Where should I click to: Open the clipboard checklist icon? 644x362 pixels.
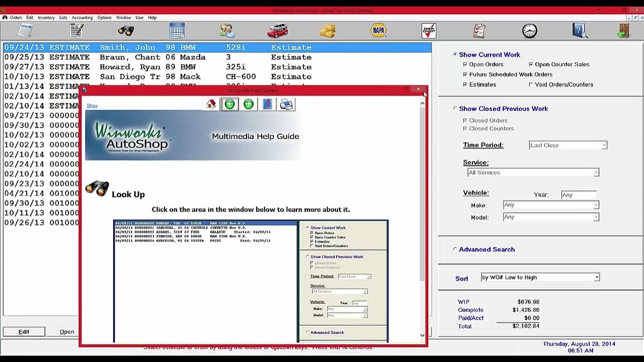(479, 31)
